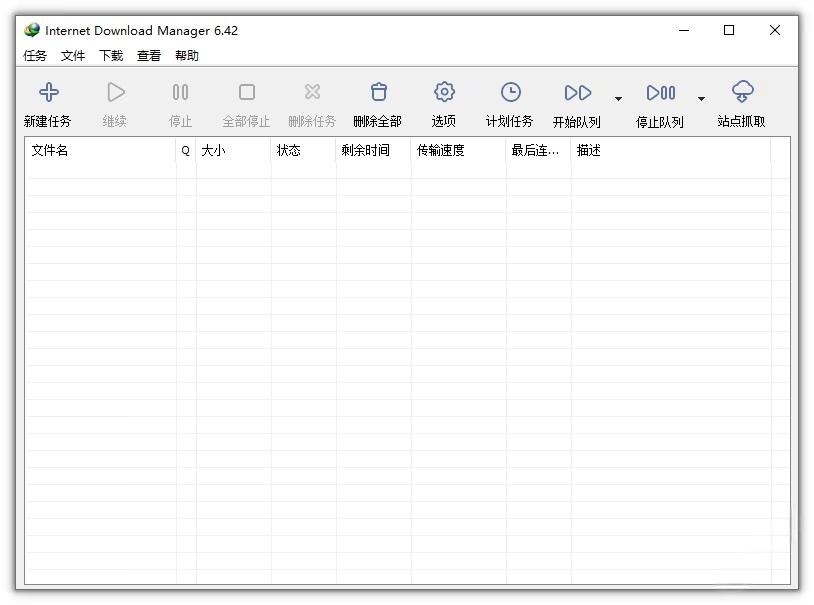Open 选项 (Options) via the gear icon

[443, 91]
